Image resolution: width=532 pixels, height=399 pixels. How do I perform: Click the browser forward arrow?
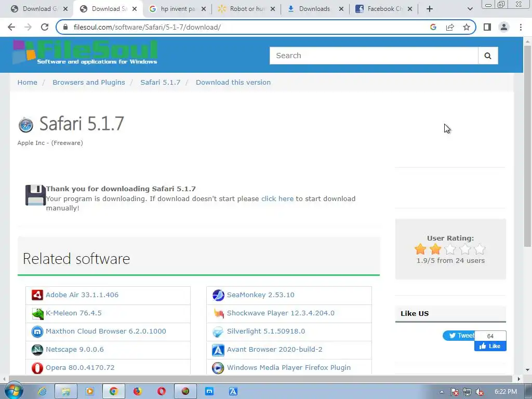pos(28,27)
